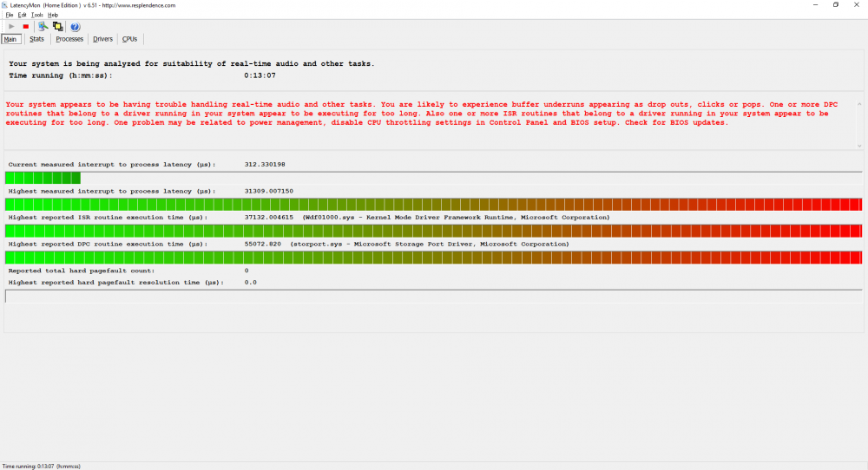
Task: Click the Wdf01000.sys driver description text
Action: [457, 218]
